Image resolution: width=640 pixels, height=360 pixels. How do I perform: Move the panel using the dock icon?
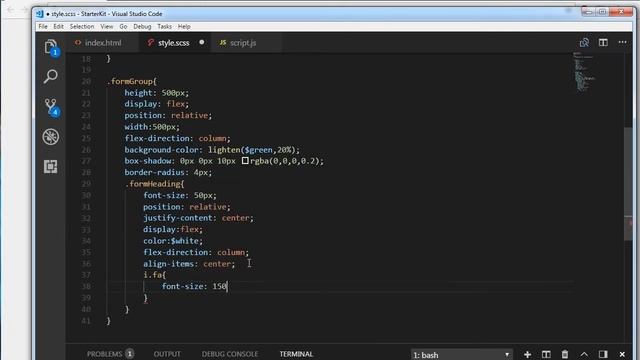coord(603,354)
